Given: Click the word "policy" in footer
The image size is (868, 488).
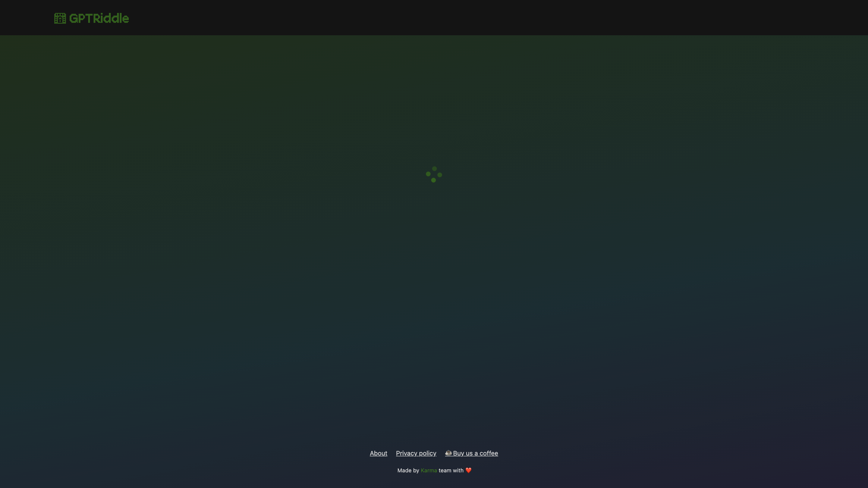Looking at the screenshot, I should [x=427, y=453].
